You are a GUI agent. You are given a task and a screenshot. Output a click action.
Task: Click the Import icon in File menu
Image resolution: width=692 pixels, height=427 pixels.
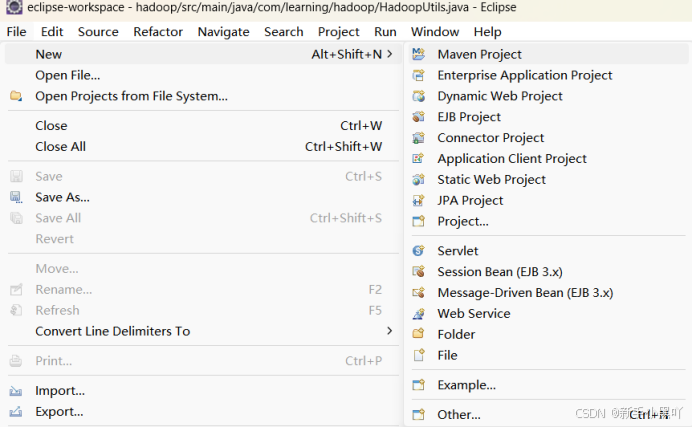coord(16,390)
